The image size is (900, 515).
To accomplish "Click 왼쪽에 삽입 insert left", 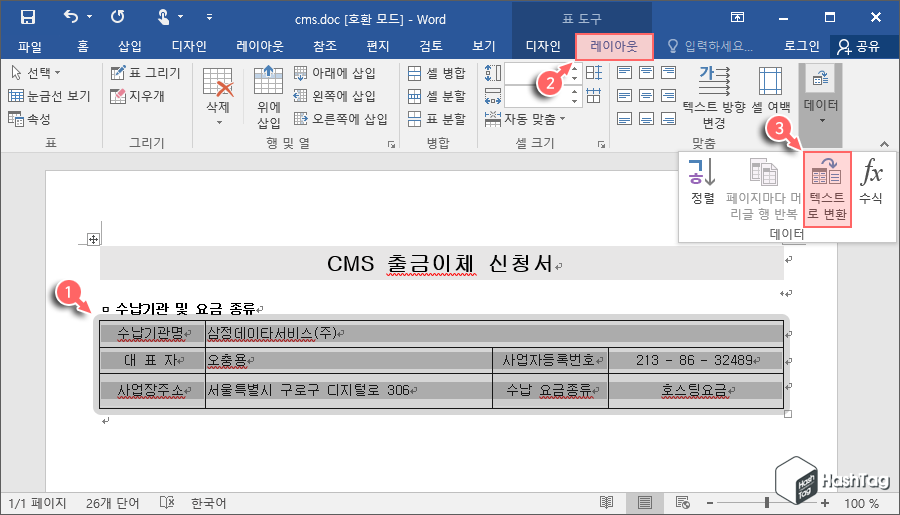I will [x=335, y=96].
